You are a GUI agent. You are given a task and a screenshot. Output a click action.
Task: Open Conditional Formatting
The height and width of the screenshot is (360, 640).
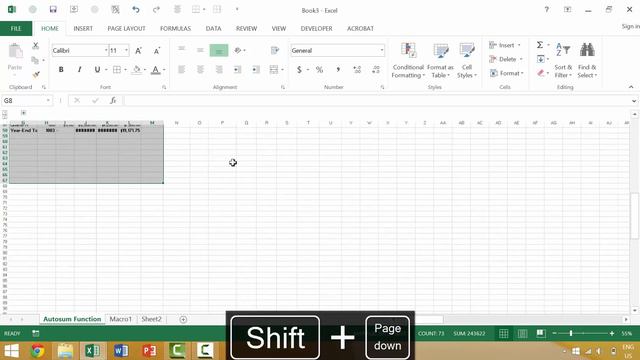pyautogui.click(x=408, y=60)
